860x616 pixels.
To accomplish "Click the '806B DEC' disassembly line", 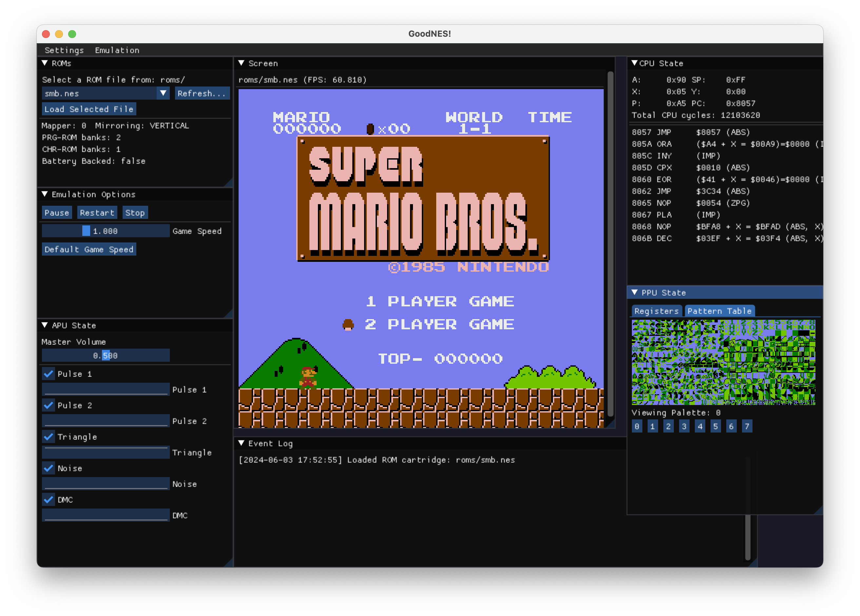I will 727,238.
